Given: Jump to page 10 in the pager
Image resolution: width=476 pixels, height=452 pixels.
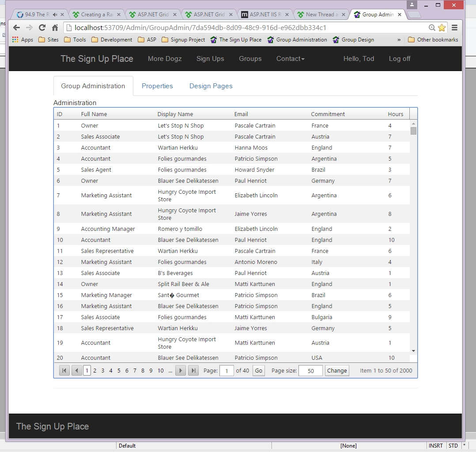Looking at the screenshot, I should point(161,371).
